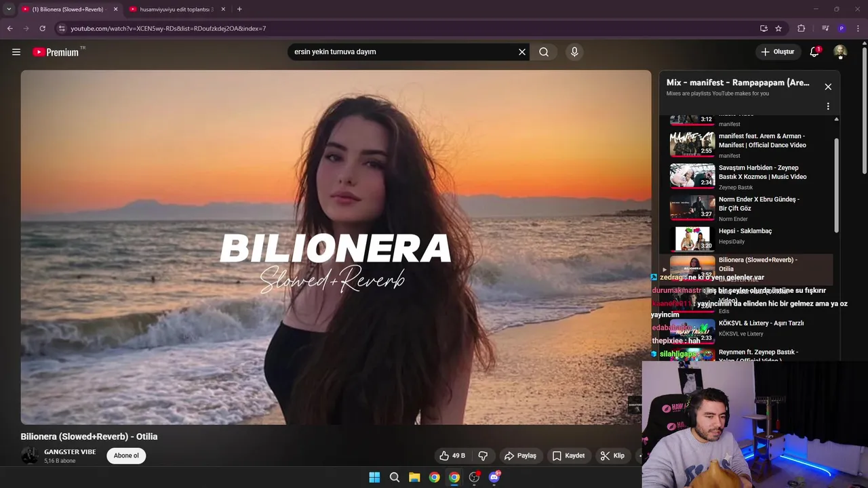Viewport: 868px width, 488px height.
Task: Go to YouTube Premium home logo
Action: click(x=56, y=52)
